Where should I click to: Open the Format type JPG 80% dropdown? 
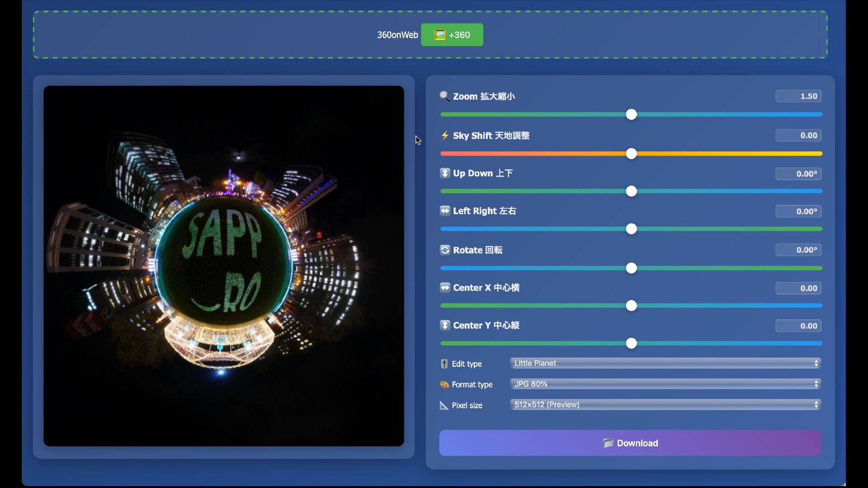pos(665,384)
